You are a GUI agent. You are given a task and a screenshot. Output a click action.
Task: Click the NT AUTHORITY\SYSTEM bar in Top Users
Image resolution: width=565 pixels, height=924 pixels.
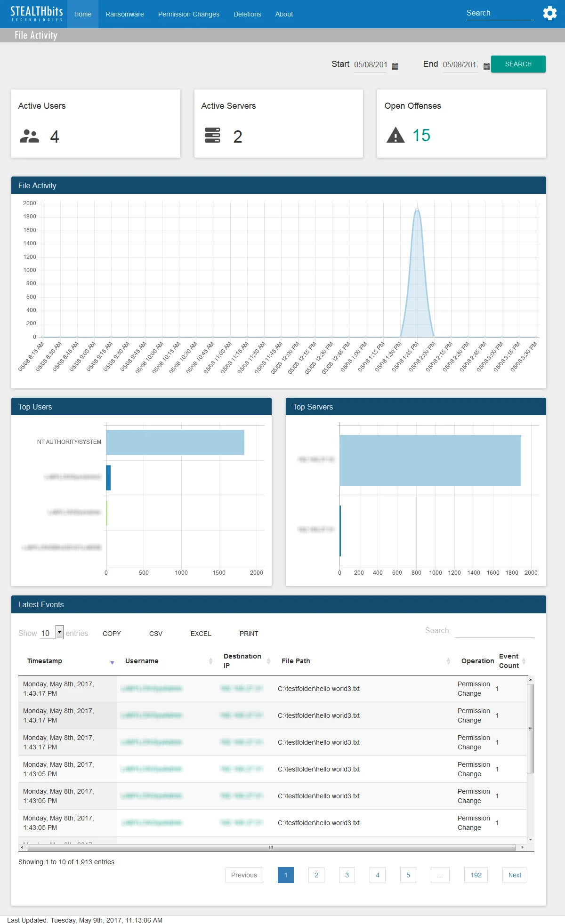pyautogui.click(x=175, y=442)
